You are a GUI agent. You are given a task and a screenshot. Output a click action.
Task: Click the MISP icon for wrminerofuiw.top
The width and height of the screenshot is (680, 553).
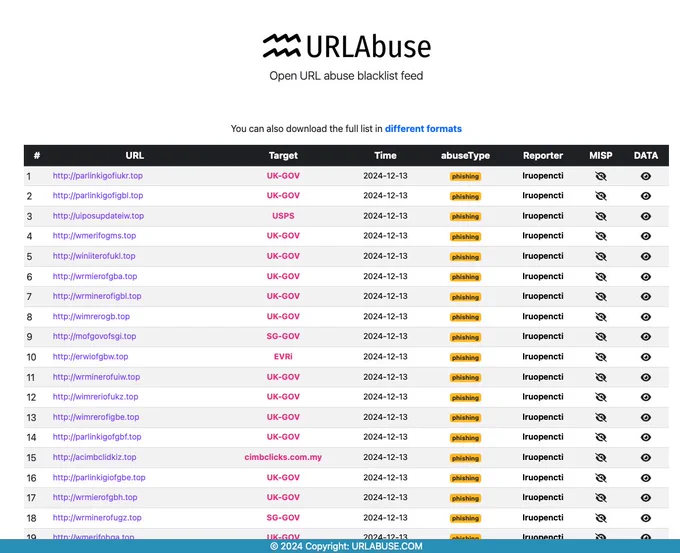point(601,377)
